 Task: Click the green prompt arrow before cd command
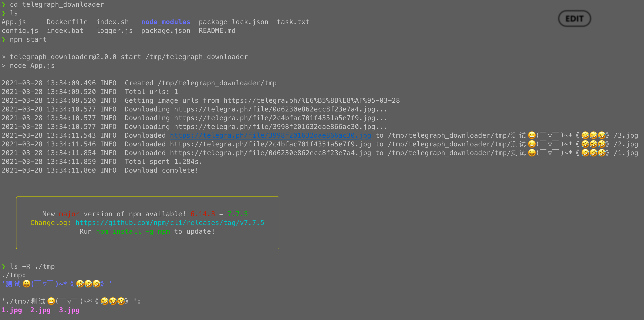click(4, 5)
